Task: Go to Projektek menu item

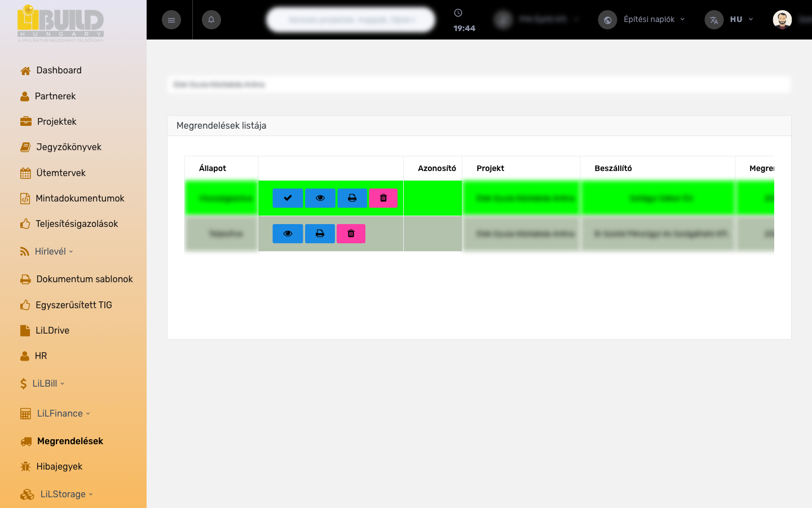Action: 57,122
